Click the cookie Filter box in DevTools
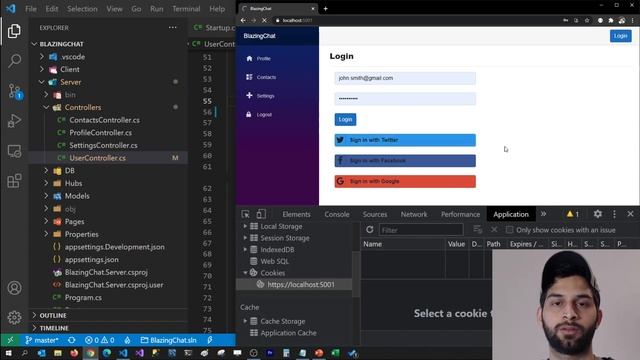The image size is (640, 360). pos(421,230)
